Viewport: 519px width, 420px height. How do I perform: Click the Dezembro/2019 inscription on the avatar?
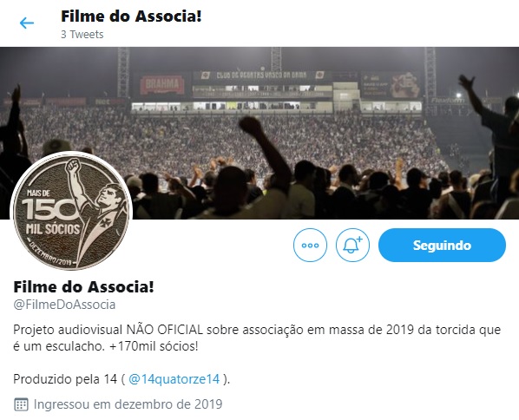point(51,254)
